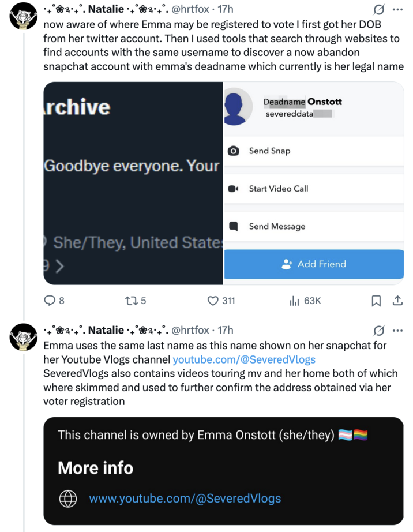Image resolution: width=413 pixels, height=532 pixels.
Task: Bookmark Natalie's first tweet
Action: (377, 301)
